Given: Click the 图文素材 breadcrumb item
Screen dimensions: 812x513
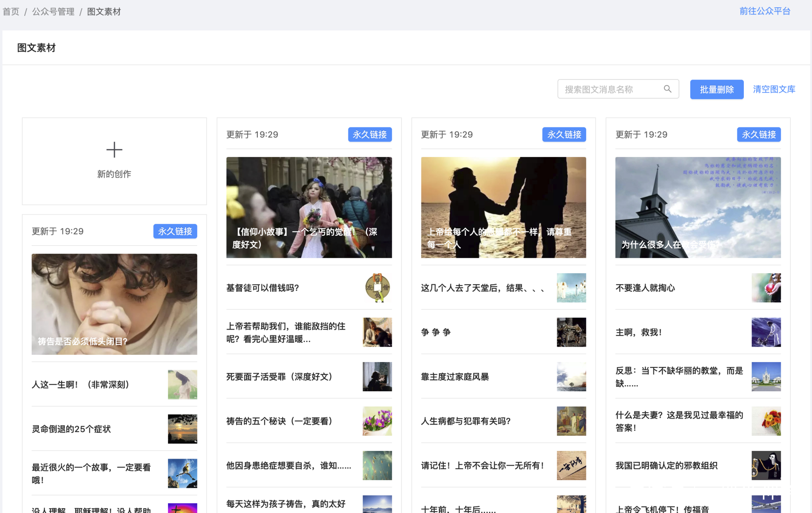Looking at the screenshot, I should pos(104,11).
